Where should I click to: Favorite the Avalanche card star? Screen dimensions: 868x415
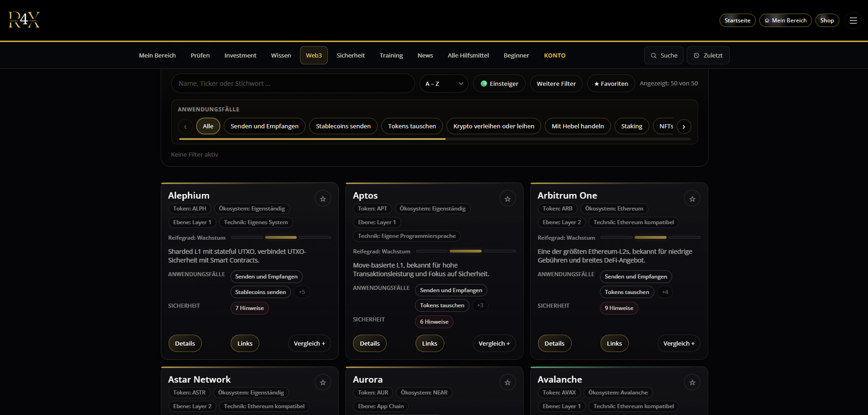(x=692, y=383)
